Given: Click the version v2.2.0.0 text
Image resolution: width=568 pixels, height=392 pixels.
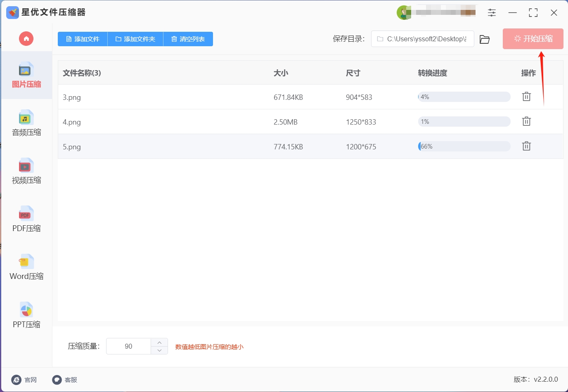Looking at the screenshot, I should (x=536, y=379).
